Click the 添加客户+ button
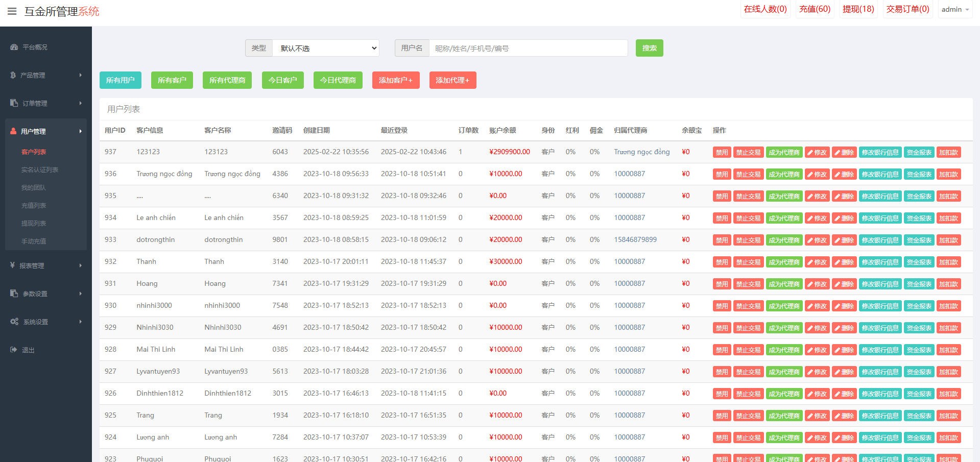 coord(395,80)
